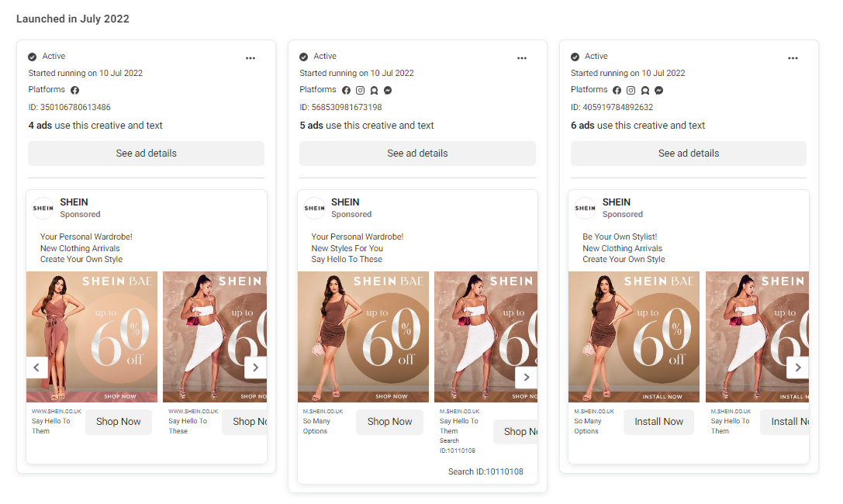Image resolution: width=843 pixels, height=504 pixels.
Task: Click M.SHEIN.CO.UK above 'So Many Options' in third ad
Action: tap(594, 412)
